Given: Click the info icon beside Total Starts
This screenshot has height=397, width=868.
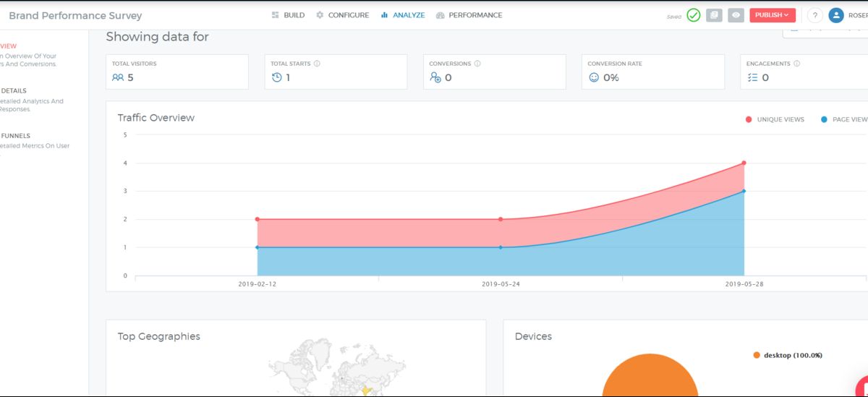Looking at the screenshot, I should (x=317, y=64).
